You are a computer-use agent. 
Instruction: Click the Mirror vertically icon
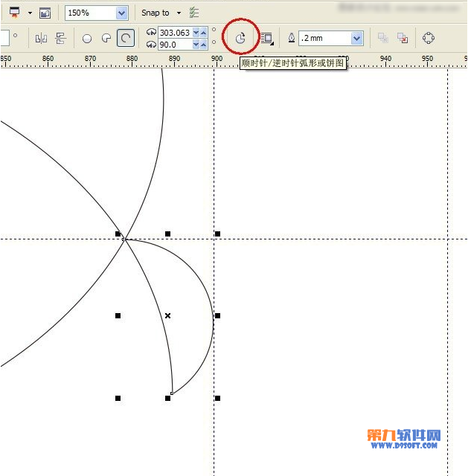61,38
